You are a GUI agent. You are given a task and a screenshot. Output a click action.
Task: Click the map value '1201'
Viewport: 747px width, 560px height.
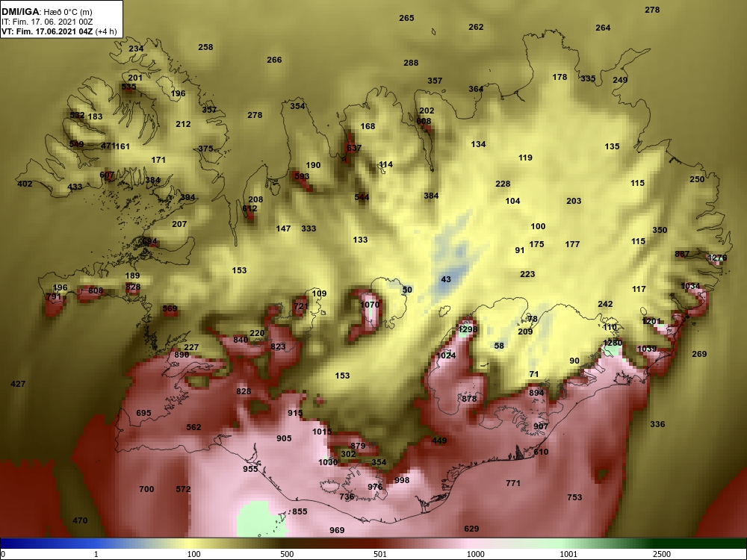(x=651, y=321)
